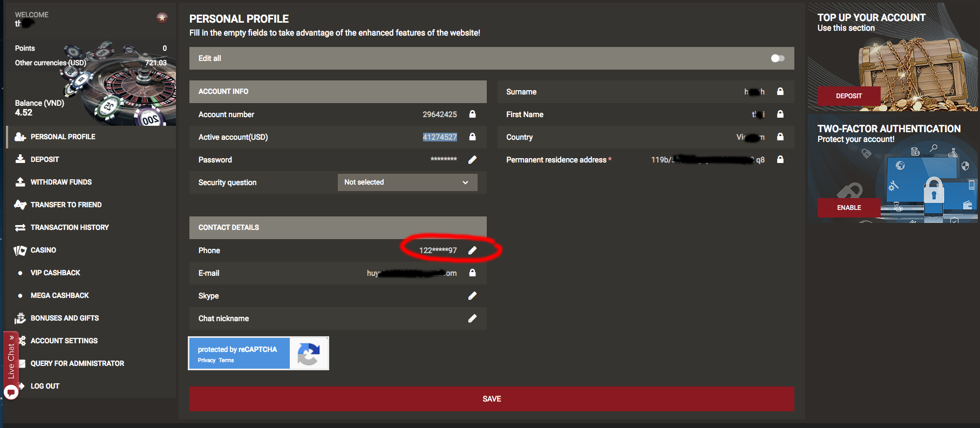
Task: Click the reCAPTCHA logo icon
Action: 309,354
